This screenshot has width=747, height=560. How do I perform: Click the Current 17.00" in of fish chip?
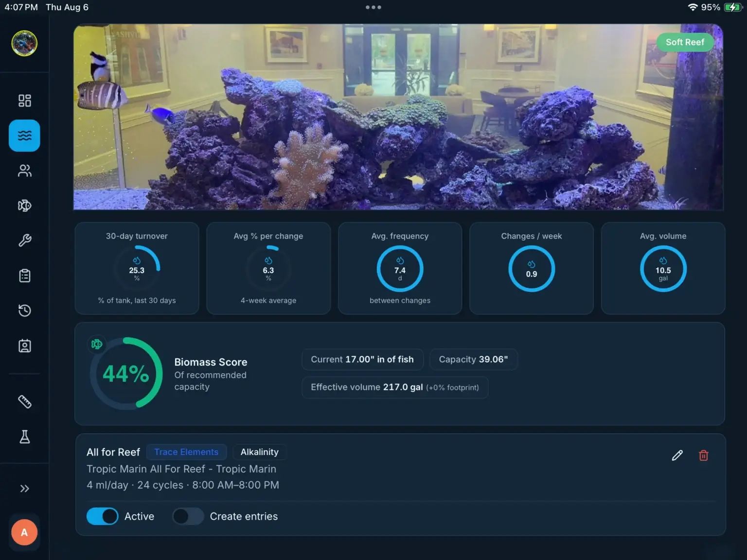click(x=362, y=359)
